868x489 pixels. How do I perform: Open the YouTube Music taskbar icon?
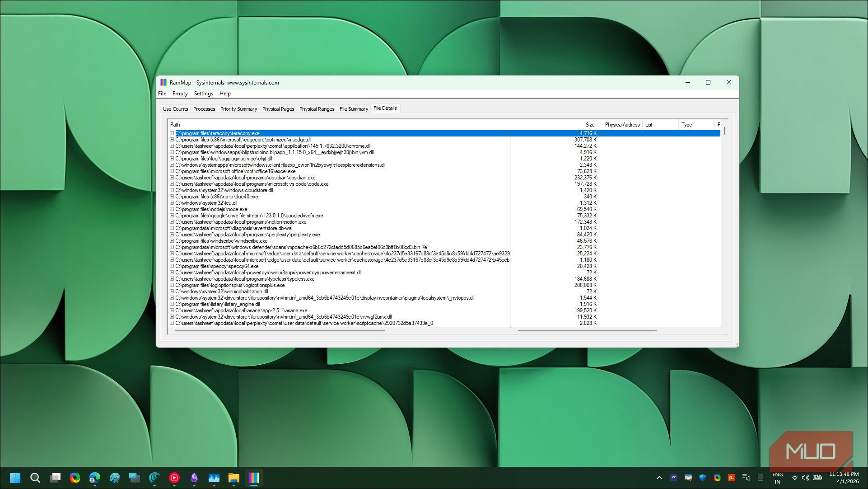pyautogui.click(x=174, y=478)
